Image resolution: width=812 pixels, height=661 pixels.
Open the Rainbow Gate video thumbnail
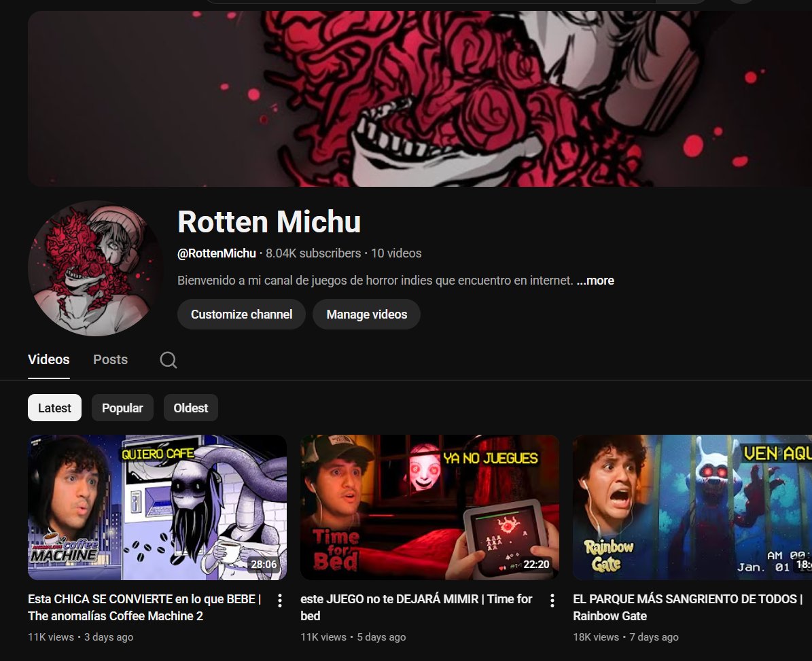pos(692,507)
